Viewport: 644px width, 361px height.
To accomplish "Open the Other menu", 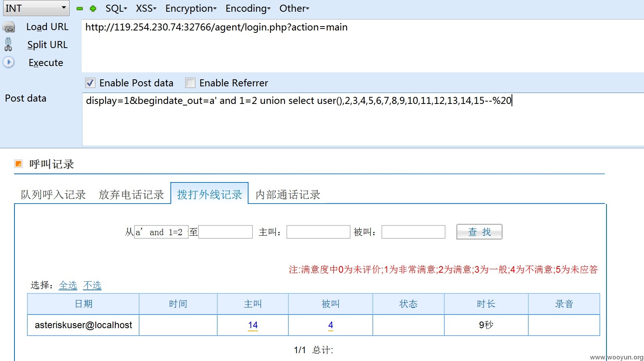I will pyautogui.click(x=294, y=9).
